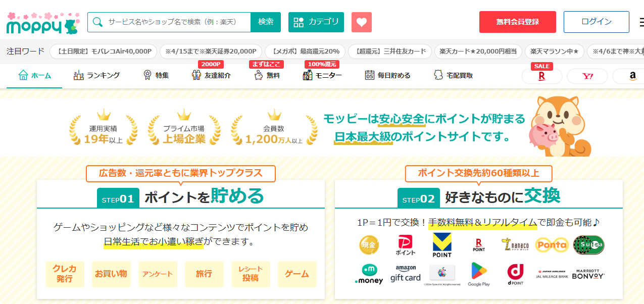Click the 検索 search button
The width and height of the screenshot is (644, 304).
click(x=266, y=22)
